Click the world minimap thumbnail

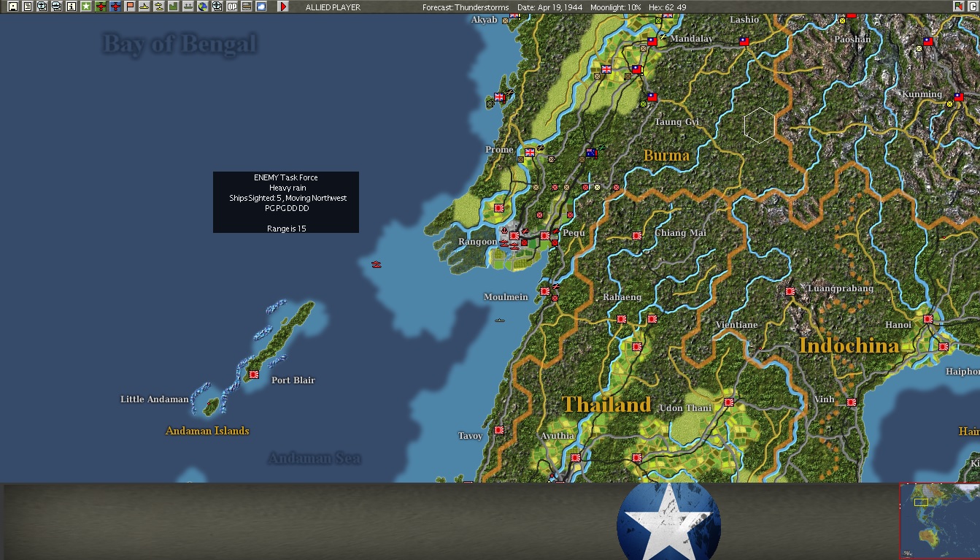(x=939, y=521)
